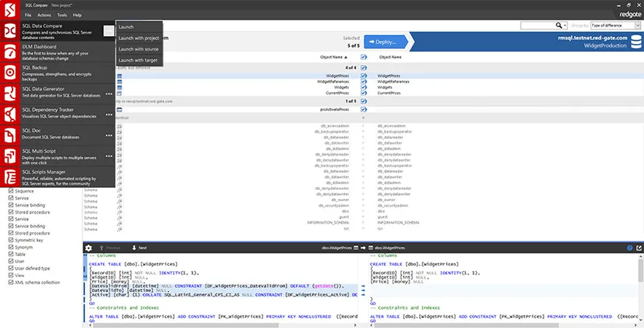Uncheck the WidgetReferences deploy checkbox
This screenshot has width=644, height=328.
coord(363,82)
